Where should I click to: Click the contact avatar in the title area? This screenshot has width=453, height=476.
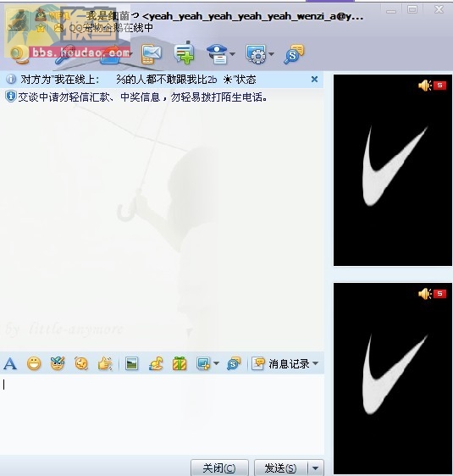pyautogui.click(x=19, y=20)
